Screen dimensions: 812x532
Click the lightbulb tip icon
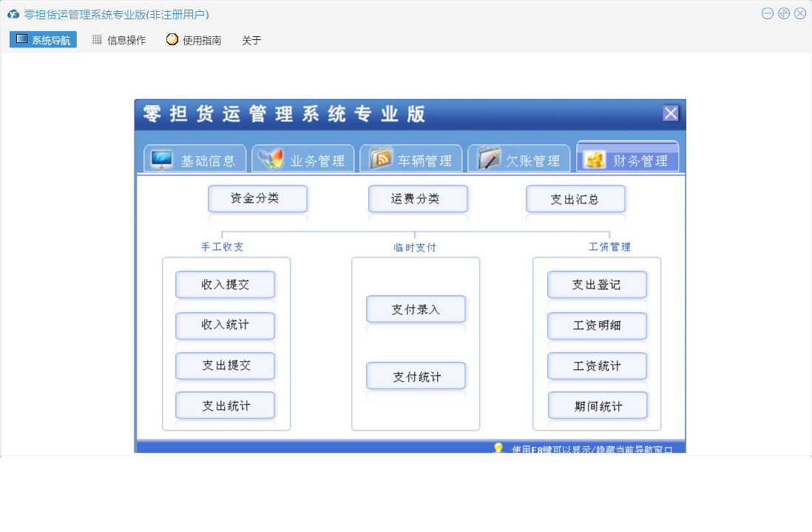click(x=498, y=448)
